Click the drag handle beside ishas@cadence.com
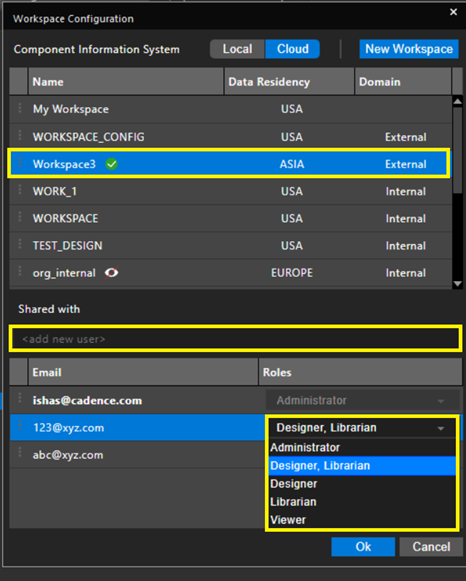 click(20, 399)
